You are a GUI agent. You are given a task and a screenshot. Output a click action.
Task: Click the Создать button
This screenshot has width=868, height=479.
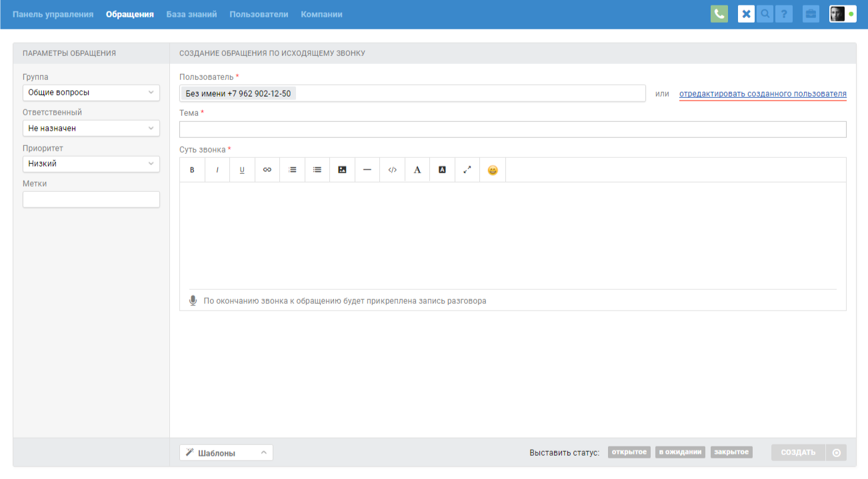[798, 452]
